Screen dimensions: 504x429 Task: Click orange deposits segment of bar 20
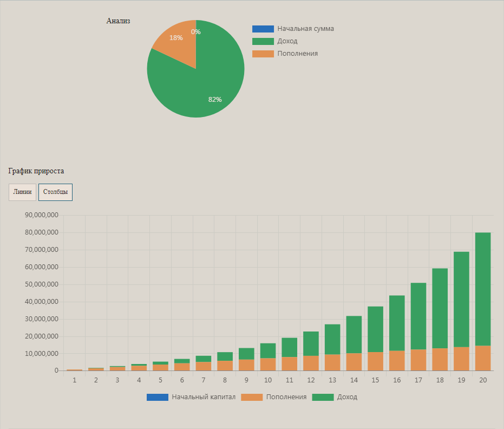483,358
